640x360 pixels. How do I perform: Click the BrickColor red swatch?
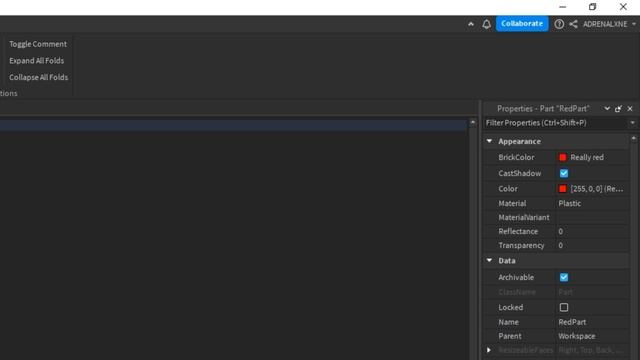[x=563, y=158]
